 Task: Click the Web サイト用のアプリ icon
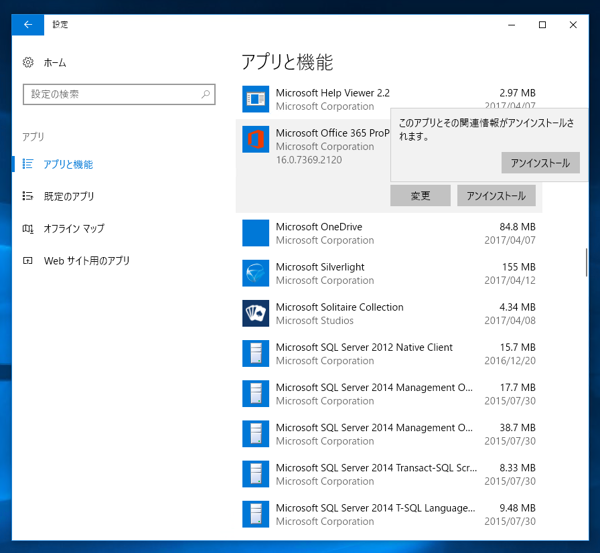point(28,261)
